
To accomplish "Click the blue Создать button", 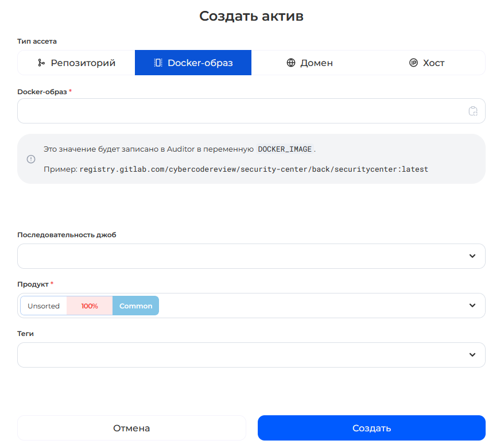I will click(x=371, y=428).
